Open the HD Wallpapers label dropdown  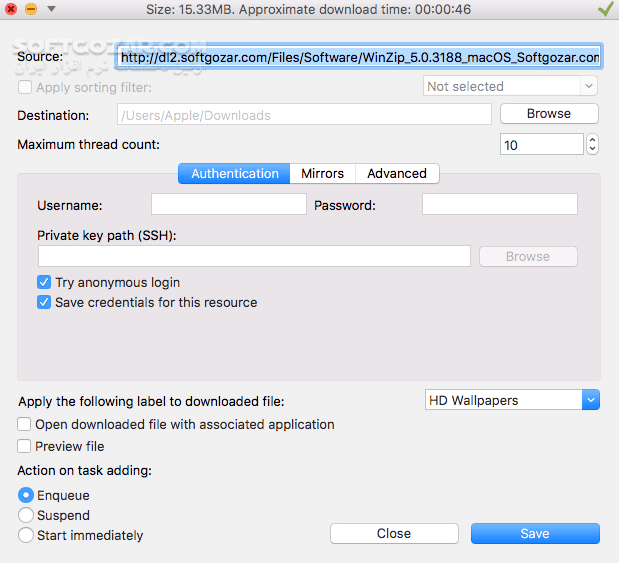(512, 400)
